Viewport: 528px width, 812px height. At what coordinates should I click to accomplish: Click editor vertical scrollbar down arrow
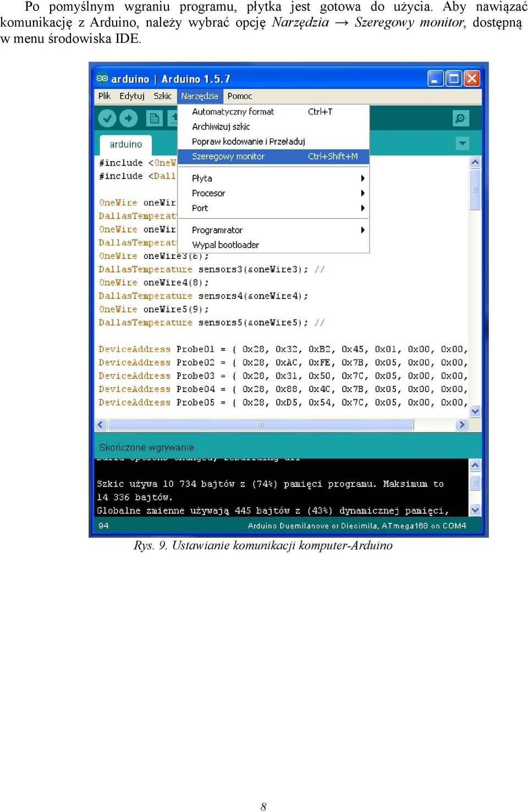(475, 411)
